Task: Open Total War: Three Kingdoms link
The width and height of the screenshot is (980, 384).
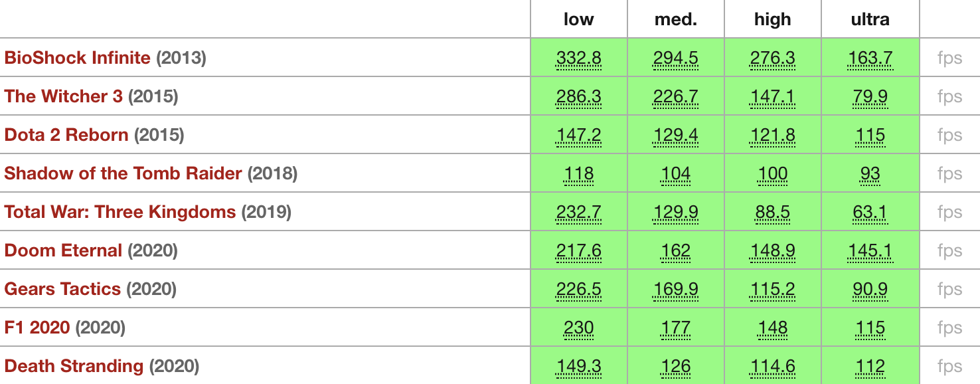Action: click(x=120, y=212)
